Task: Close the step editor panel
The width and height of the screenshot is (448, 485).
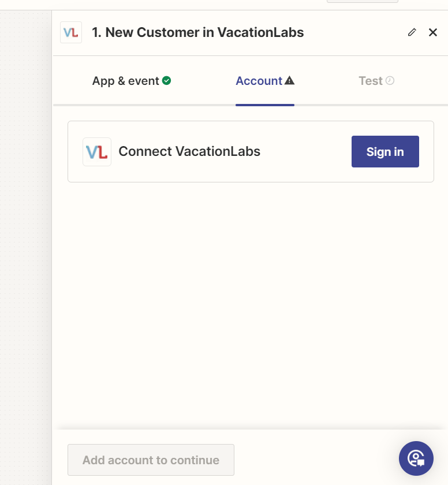Action: point(433,32)
